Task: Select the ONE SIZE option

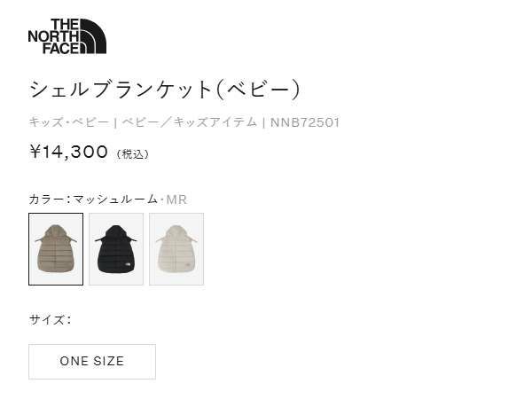Action: coord(92,362)
